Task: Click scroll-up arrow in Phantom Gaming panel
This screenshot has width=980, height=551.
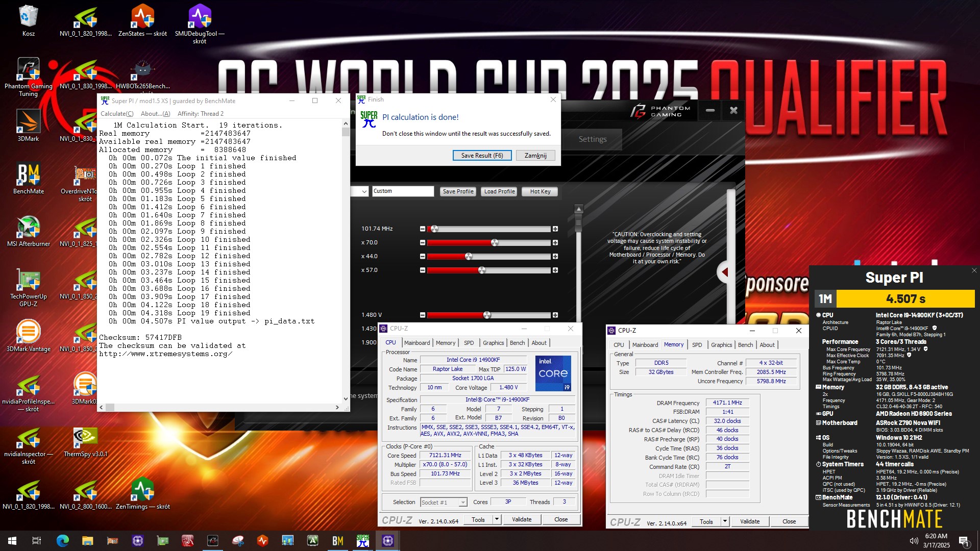Action: pyautogui.click(x=578, y=209)
